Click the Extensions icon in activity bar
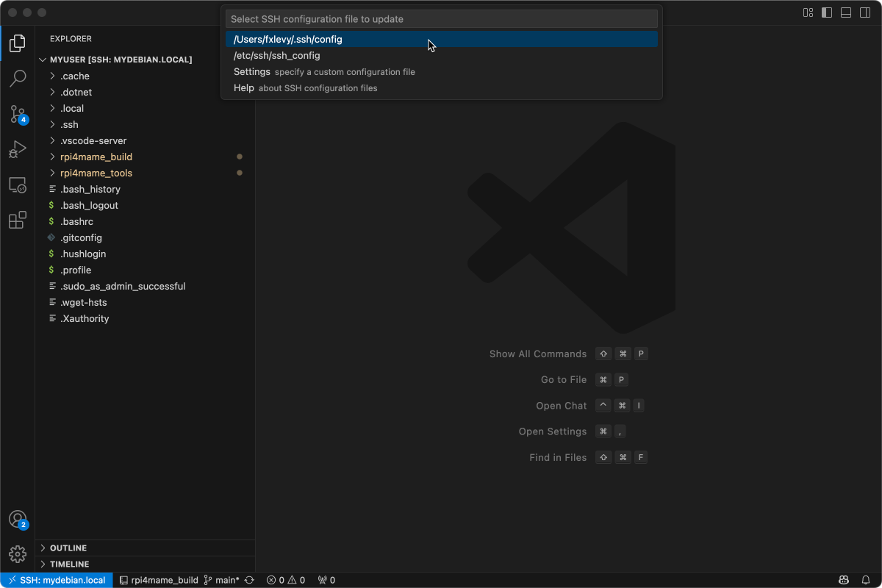Viewport: 882px width, 588px height. [17, 220]
